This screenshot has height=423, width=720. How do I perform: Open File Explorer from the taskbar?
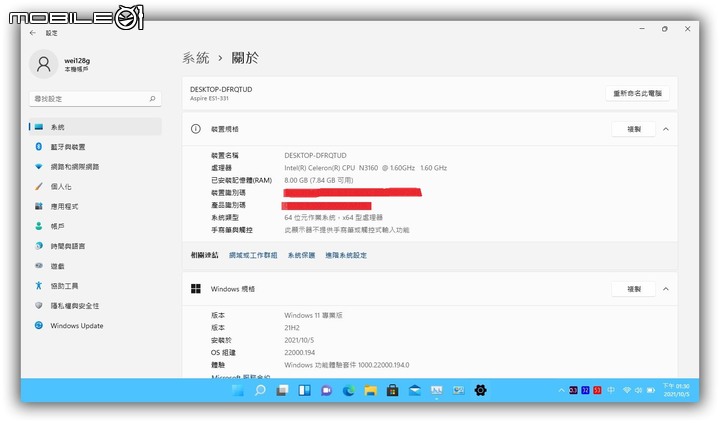coord(371,390)
